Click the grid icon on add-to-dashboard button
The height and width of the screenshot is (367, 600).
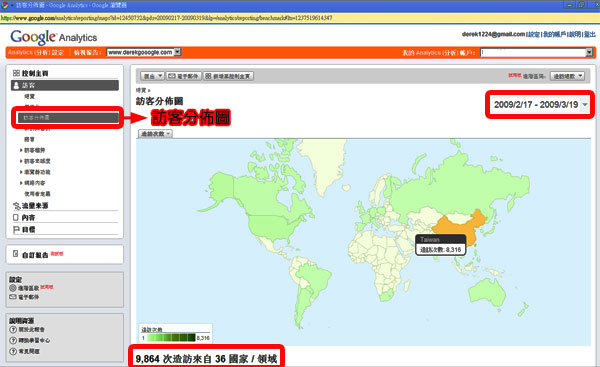208,76
